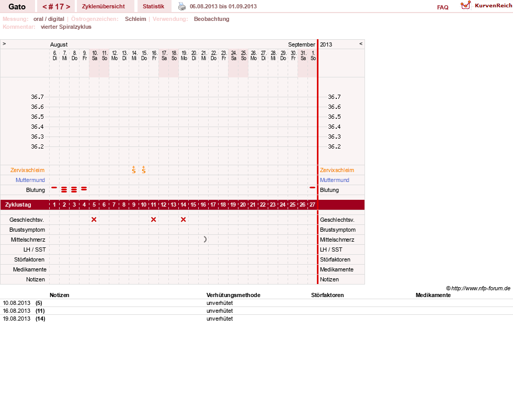
Task: Click the 'Schleim' estrogen sign value
Action: click(x=135, y=19)
